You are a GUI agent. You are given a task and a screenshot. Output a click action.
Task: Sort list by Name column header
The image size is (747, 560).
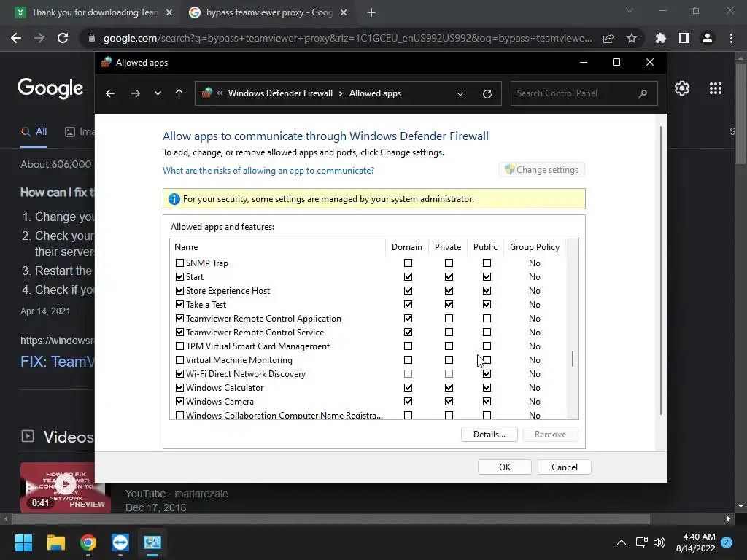tap(278, 247)
